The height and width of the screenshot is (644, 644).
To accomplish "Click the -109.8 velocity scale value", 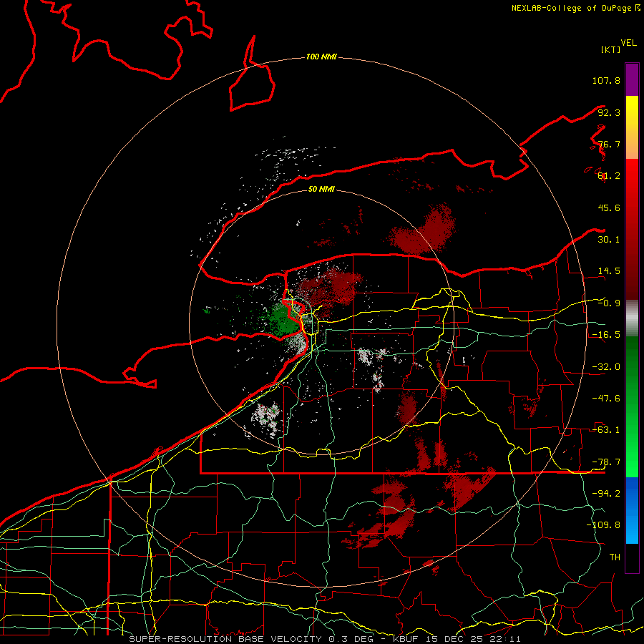I will point(603,525).
